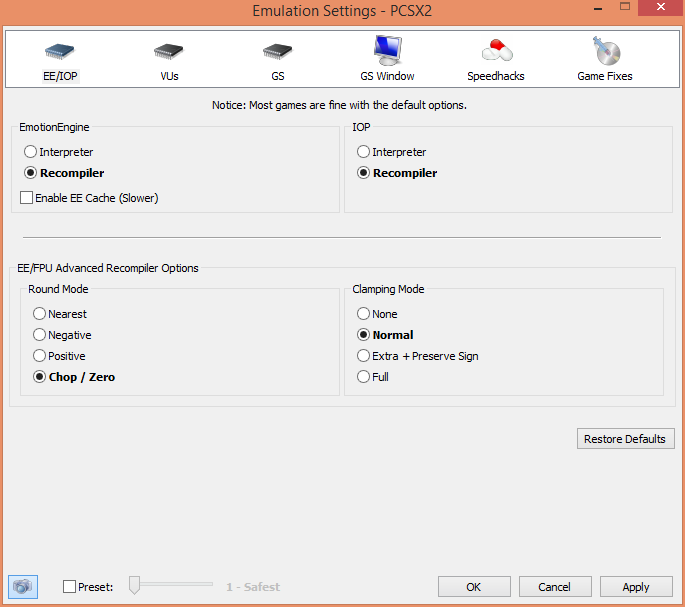
Task: Enable EE Cache (Slower) checkbox
Action: [x=89, y=198]
